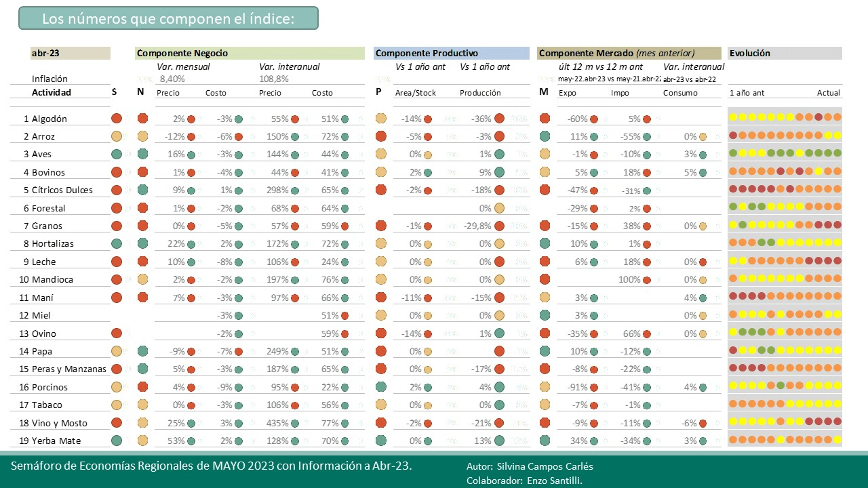Open the Componente Negocio section header
The height and width of the screenshot is (488, 868).
pyautogui.click(x=250, y=53)
